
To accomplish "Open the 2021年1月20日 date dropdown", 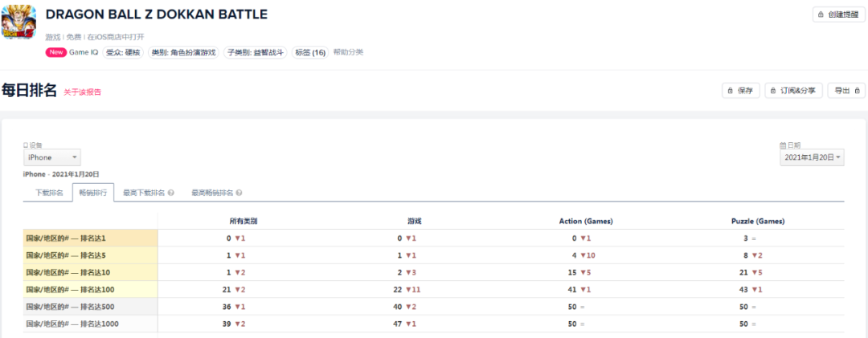I will (x=812, y=157).
